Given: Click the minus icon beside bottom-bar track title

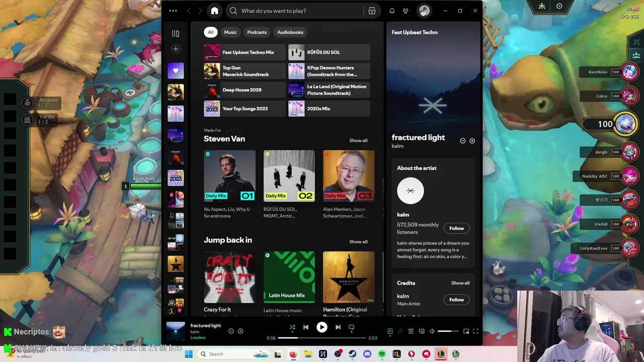Looking at the screenshot, I should (231, 331).
